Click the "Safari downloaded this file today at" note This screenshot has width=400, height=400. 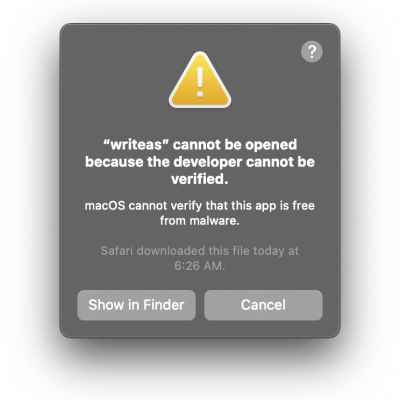[x=200, y=251]
